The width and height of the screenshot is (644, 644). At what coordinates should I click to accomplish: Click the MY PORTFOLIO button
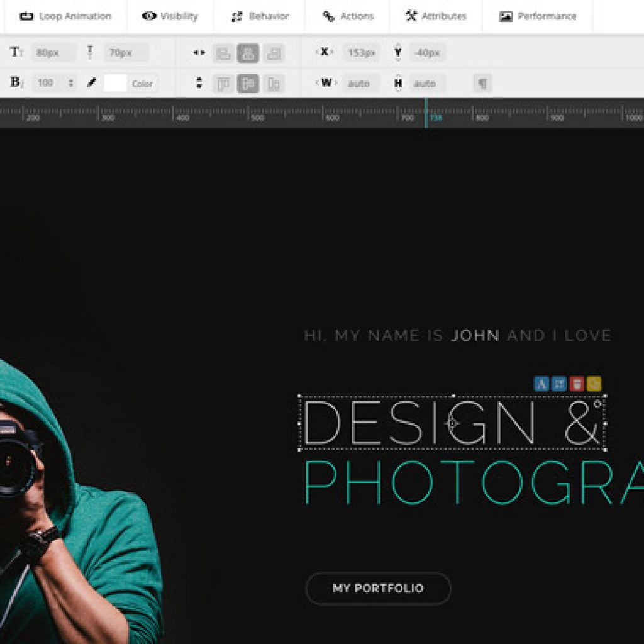point(378,589)
